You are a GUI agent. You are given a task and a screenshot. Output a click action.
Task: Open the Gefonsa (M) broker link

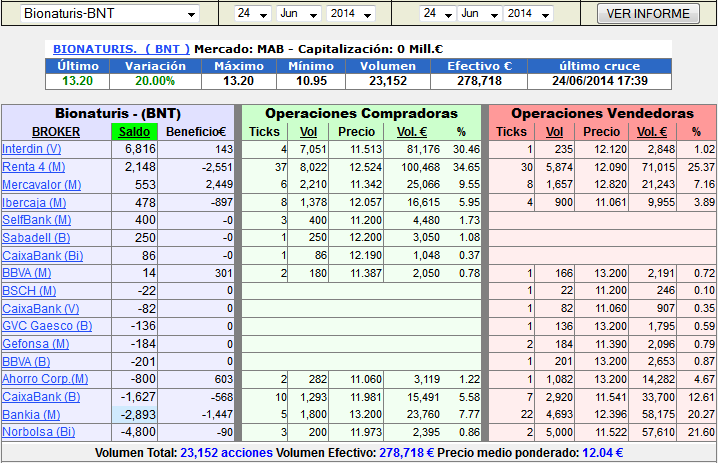[36, 344]
